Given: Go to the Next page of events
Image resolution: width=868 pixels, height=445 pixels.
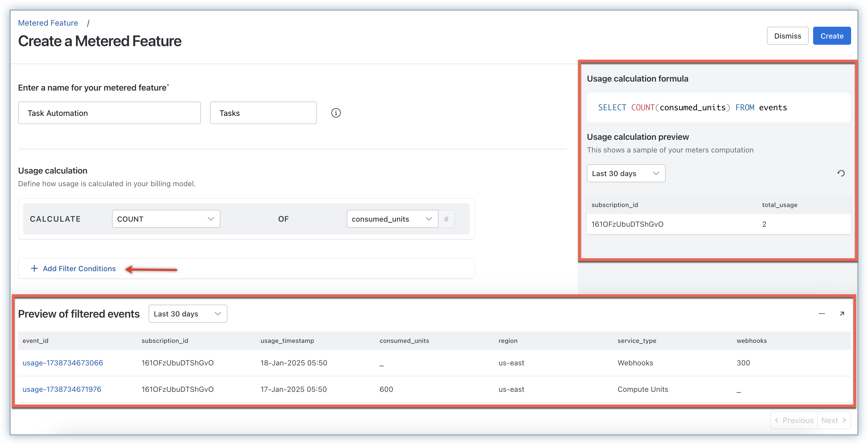Looking at the screenshot, I should pos(834,420).
